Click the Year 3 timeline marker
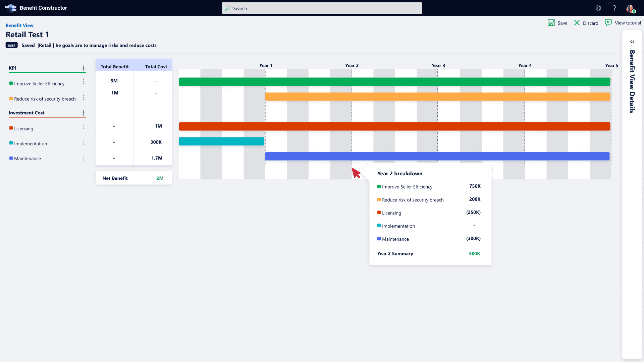 pyautogui.click(x=438, y=66)
